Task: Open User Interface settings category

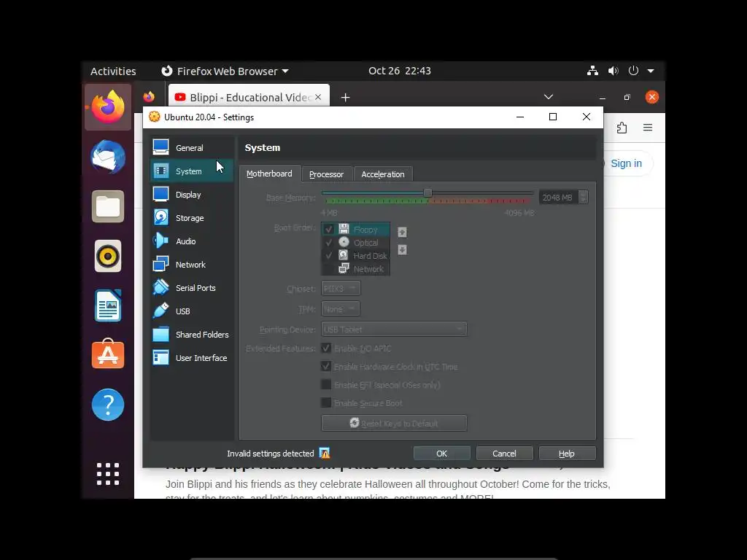Action: tap(192, 357)
